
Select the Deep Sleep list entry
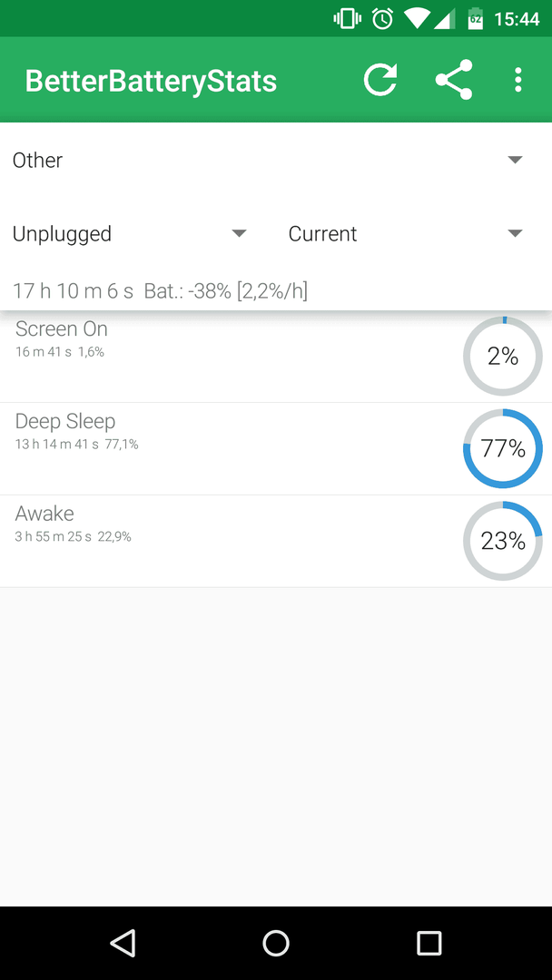click(276, 449)
